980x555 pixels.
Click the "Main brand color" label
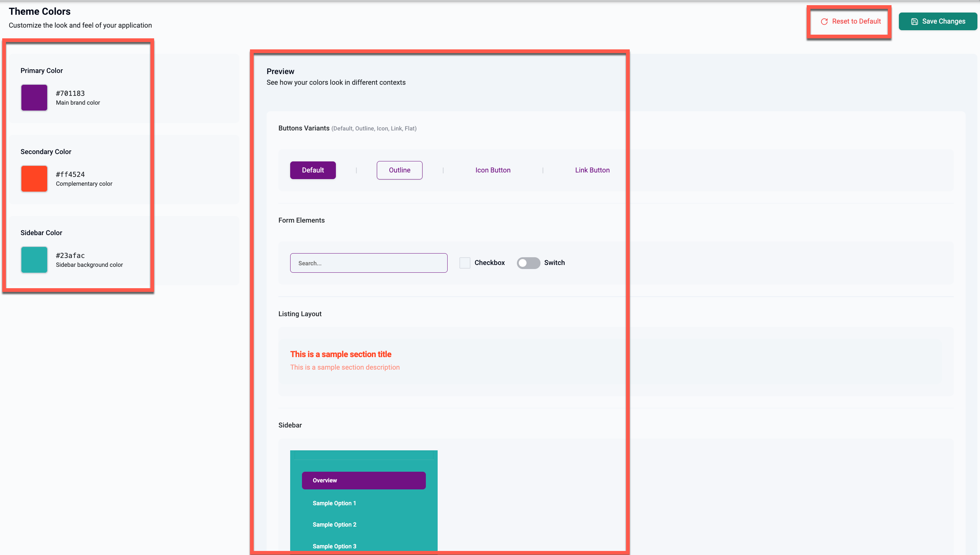coord(78,102)
